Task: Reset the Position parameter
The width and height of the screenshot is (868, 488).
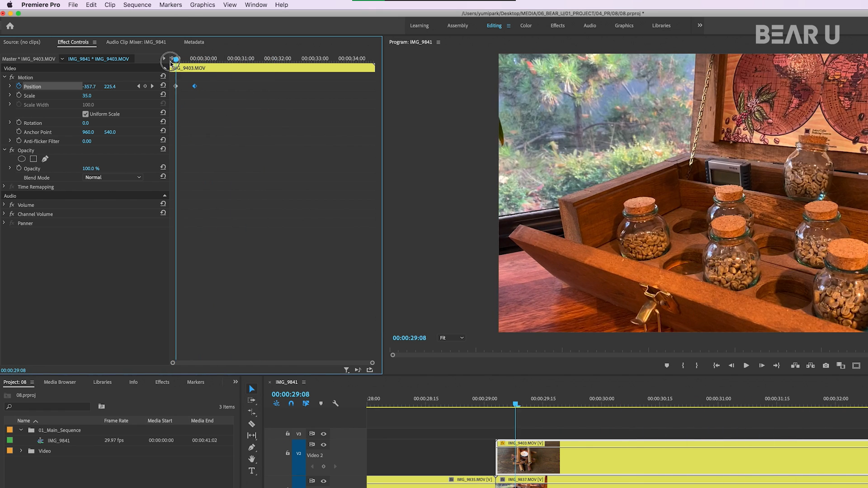Action: (163, 86)
